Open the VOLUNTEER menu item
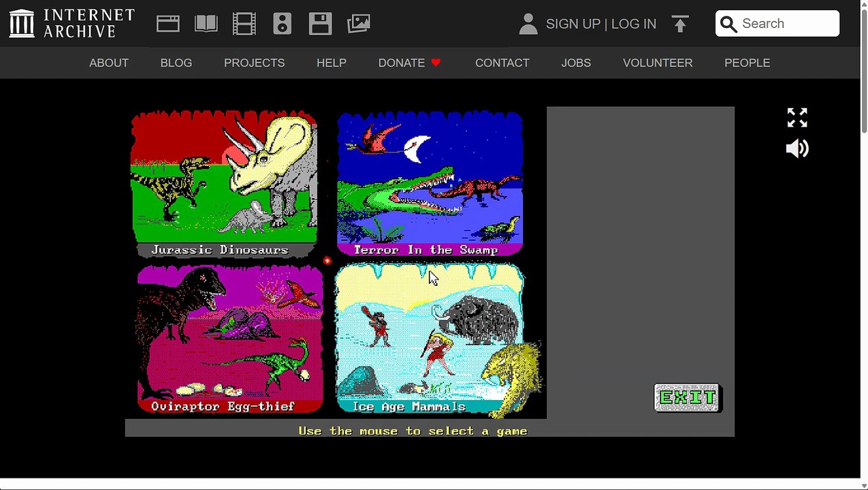868x490 pixels. tap(658, 63)
